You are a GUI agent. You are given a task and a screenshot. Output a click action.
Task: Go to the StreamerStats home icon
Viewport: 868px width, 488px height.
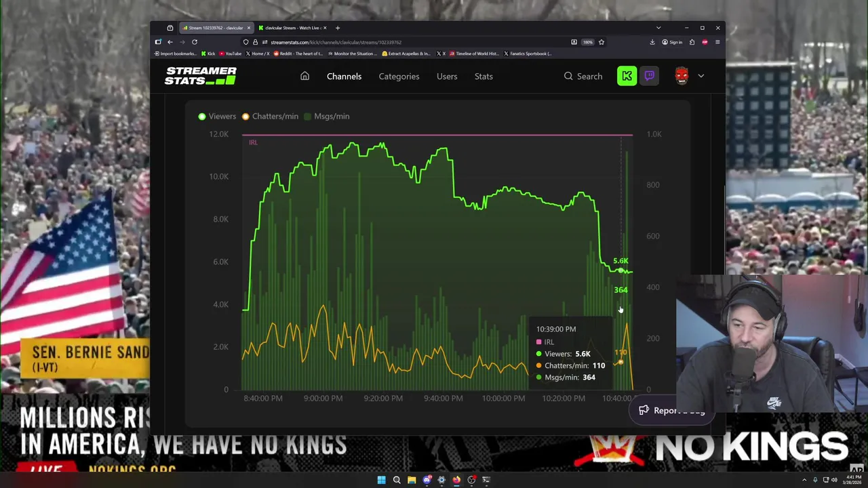tap(304, 77)
